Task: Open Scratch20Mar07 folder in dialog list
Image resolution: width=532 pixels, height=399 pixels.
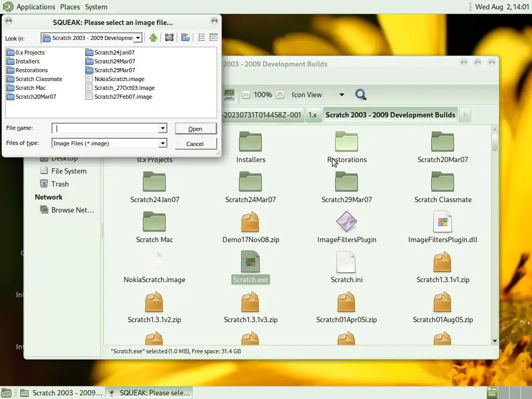Action: (x=32, y=97)
